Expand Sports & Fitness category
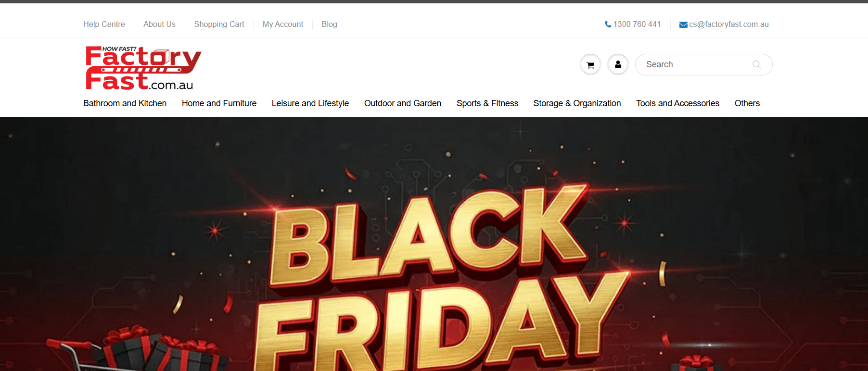Viewport: 868px width, 371px height. tap(487, 103)
